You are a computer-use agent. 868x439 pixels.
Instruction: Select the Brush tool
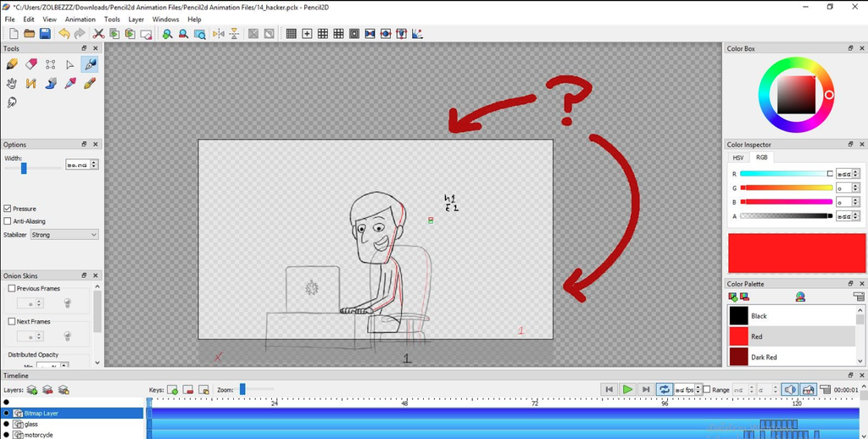tap(89, 84)
